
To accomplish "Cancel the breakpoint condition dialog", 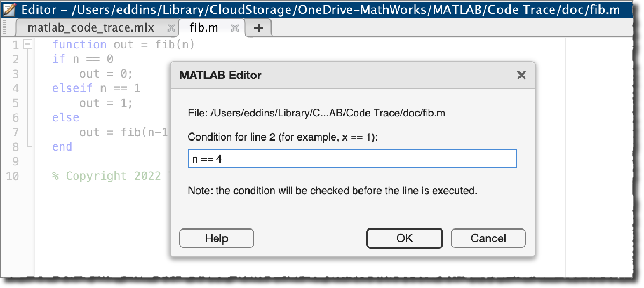I will [488, 238].
